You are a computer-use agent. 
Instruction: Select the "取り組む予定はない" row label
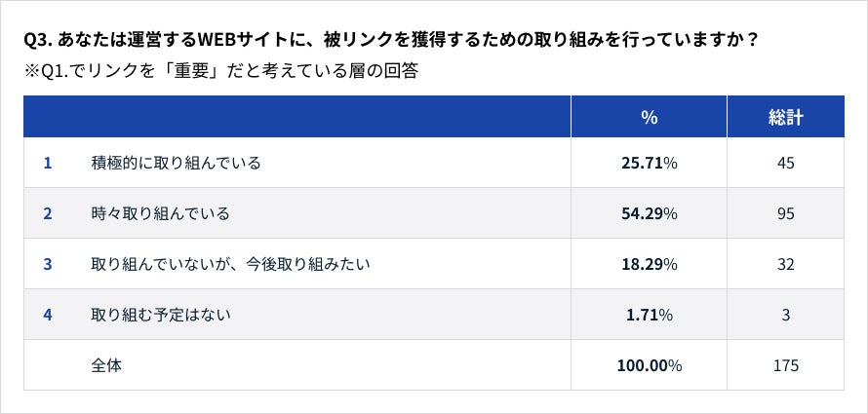160,315
